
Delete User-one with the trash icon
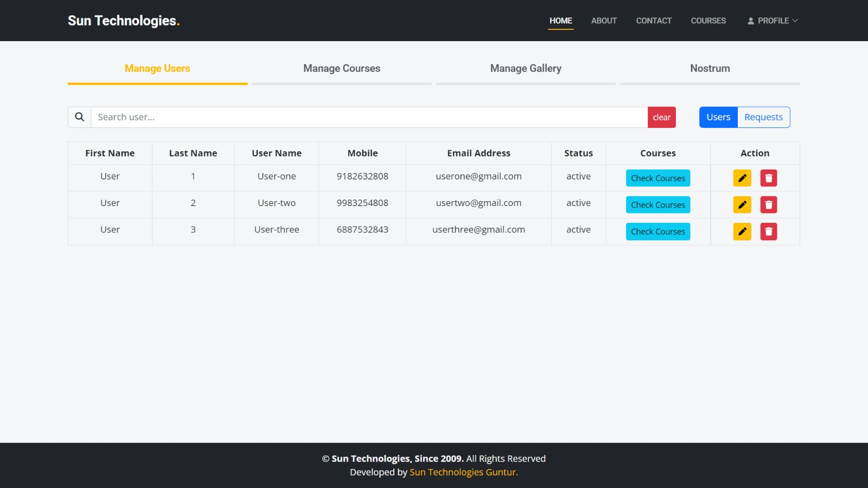pyautogui.click(x=768, y=178)
